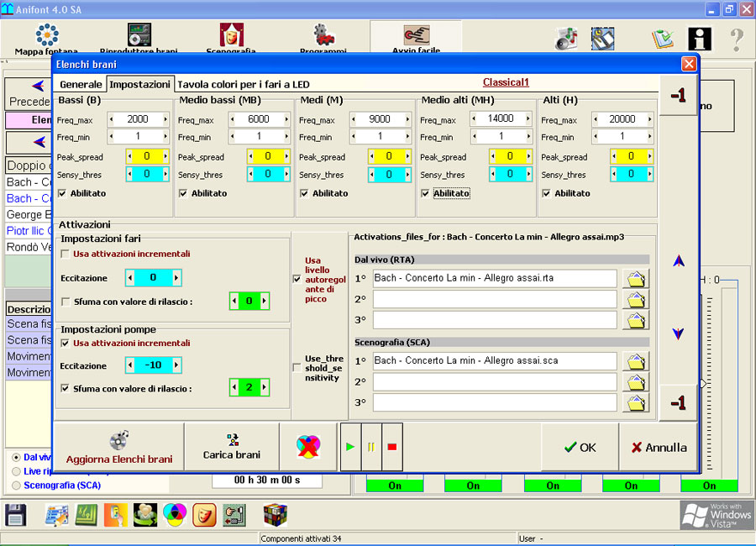Select the Impostazioni tab
This screenshot has height=546, width=756.
tap(139, 84)
